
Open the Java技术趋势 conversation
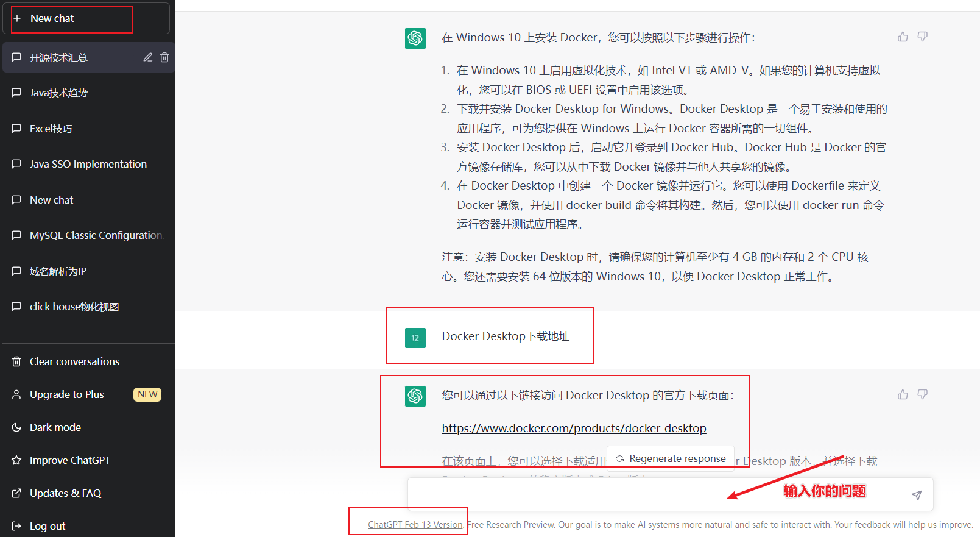tap(88, 93)
